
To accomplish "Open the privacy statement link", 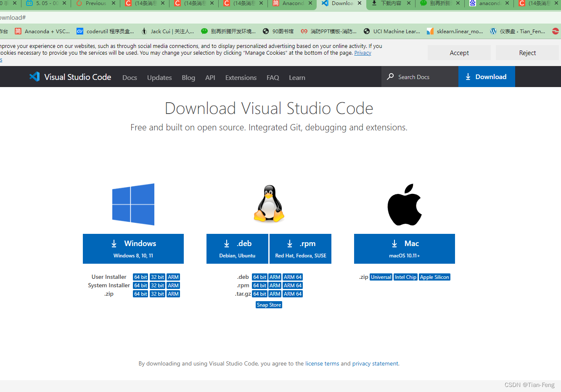I will [375, 363].
